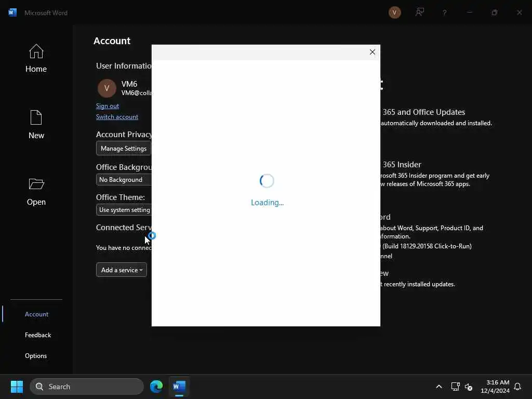This screenshot has width=532, height=399.
Task: Open Manage Settings for account privacy
Action: tap(124, 148)
